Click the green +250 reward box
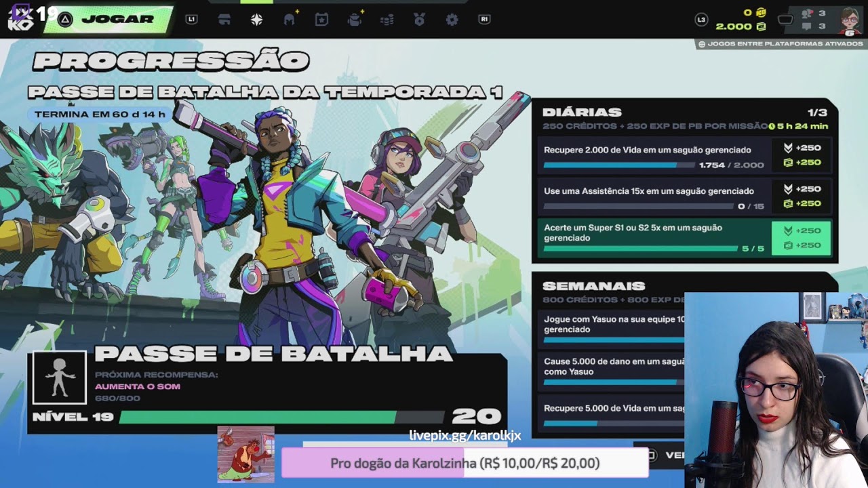This screenshot has height=488, width=868. tap(802, 238)
